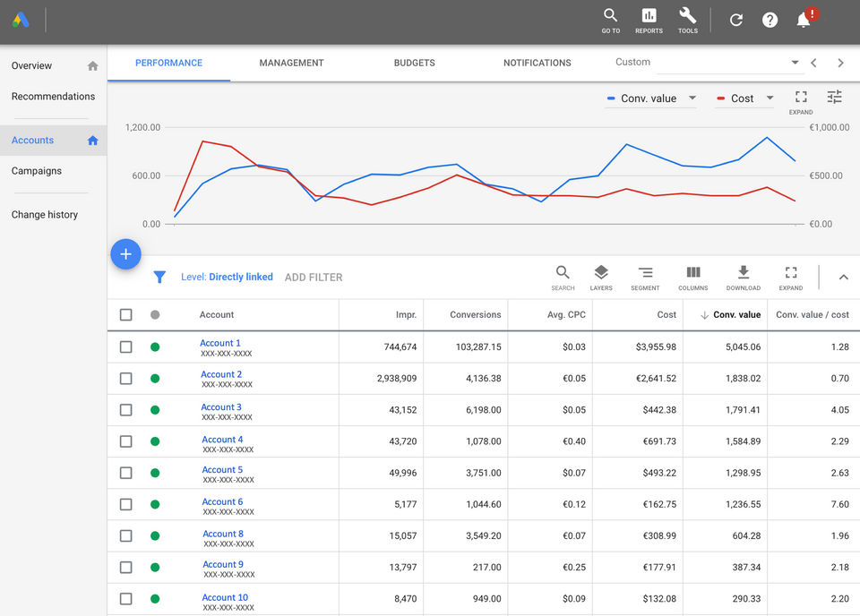
Task: Open chart adjustment sliders icon
Action: (x=834, y=97)
